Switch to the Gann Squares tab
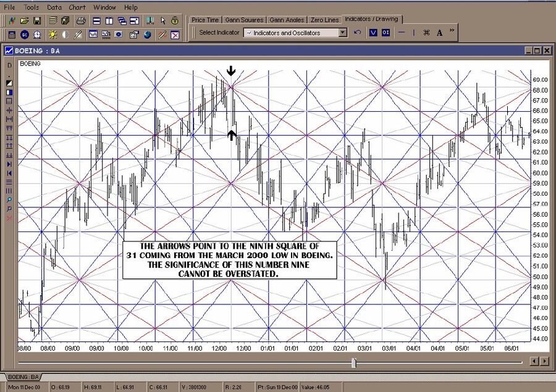 click(x=244, y=20)
